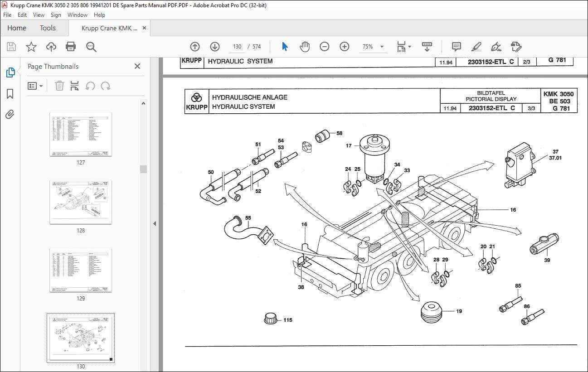Print the document with the printer icon

[71, 47]
